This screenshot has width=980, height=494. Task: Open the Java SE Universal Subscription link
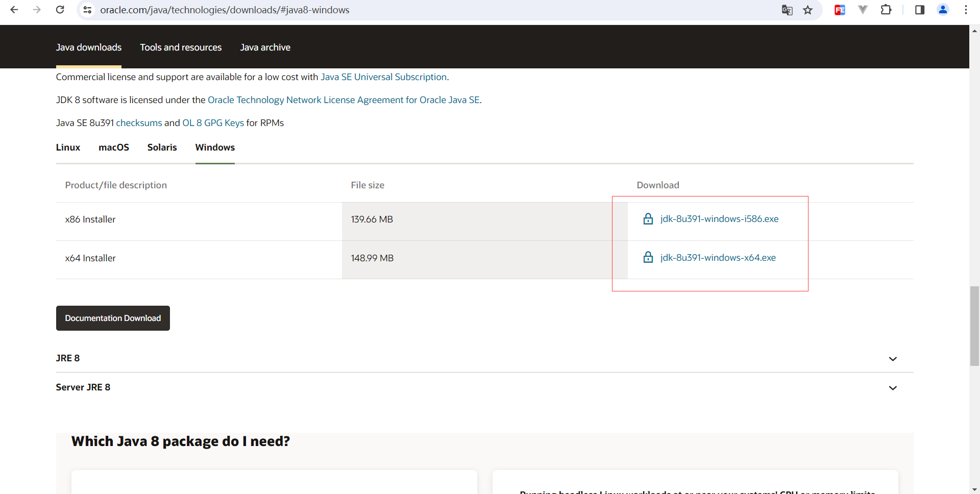click(383, 77)
